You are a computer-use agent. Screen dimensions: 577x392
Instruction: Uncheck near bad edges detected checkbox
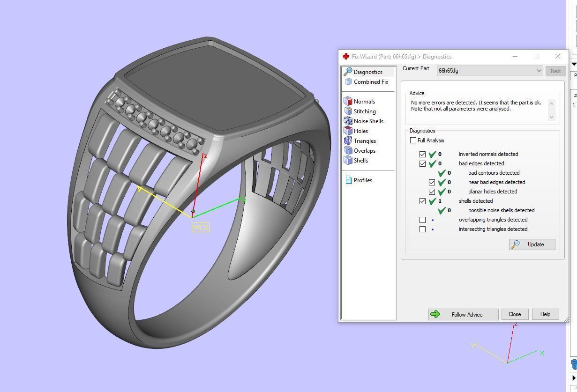point(432,182)
